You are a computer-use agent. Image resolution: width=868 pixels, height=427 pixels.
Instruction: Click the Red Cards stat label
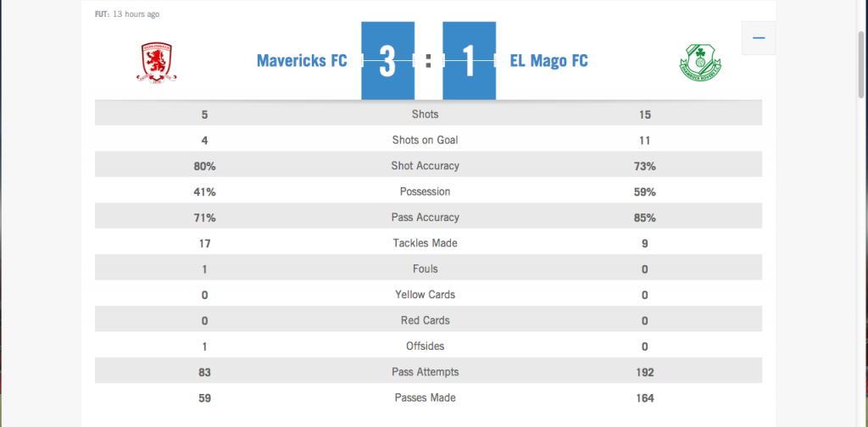tap(425, 320)
